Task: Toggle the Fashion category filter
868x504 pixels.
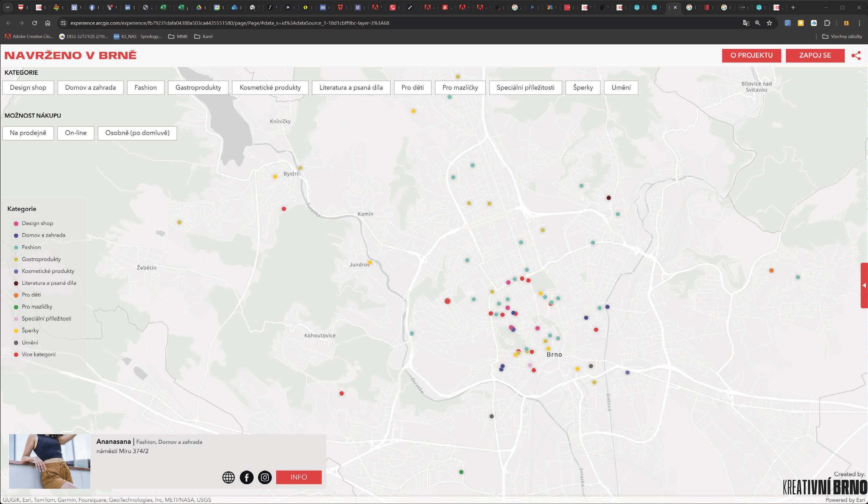Action: pos(145,88)
